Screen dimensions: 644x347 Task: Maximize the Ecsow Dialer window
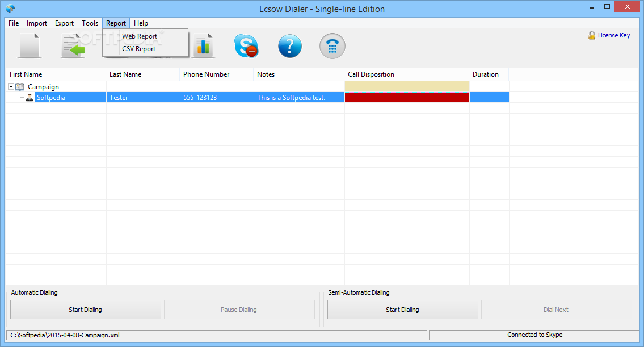(607, 7)
